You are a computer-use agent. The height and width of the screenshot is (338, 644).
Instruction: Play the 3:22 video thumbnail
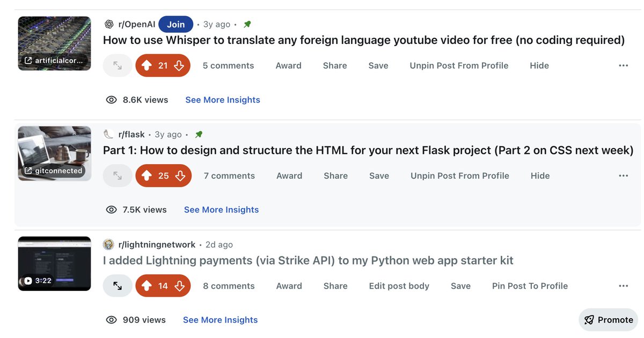tap(54, 263)
